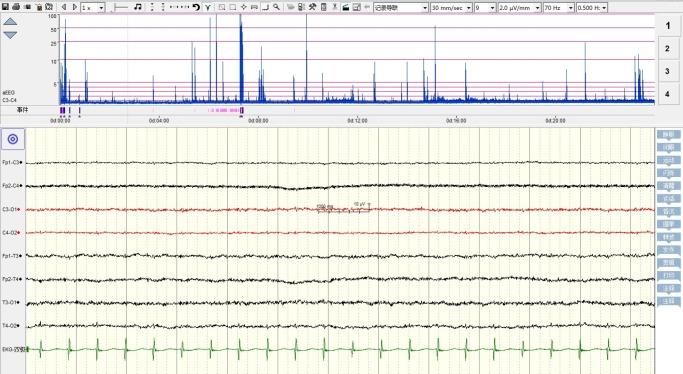This screenshot has width=683, height=374.
Task: Open the montage selection dropdown
Action: 401,8
